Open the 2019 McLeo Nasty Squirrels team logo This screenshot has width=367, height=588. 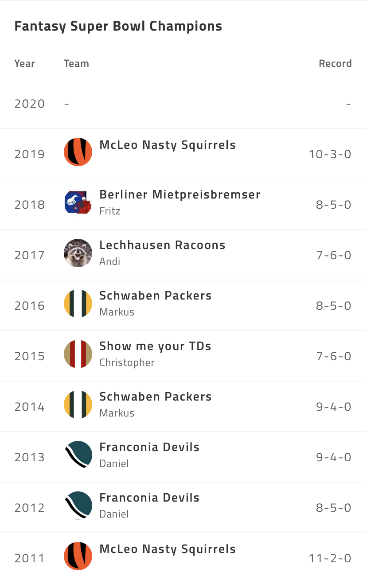point(78,152)
